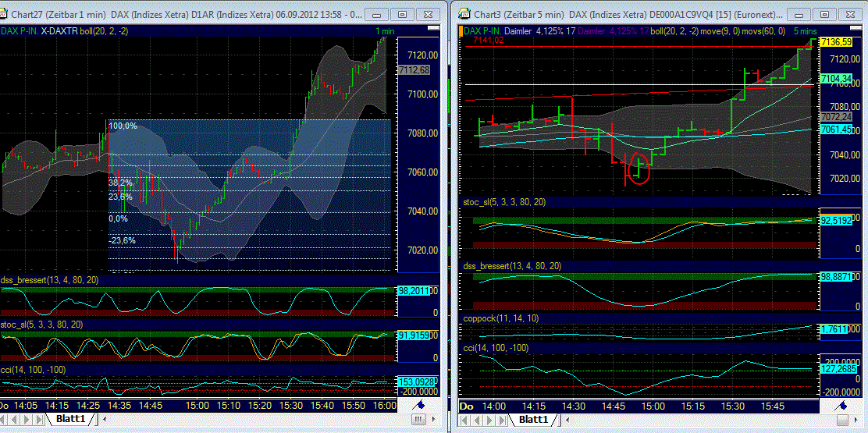The width and height of the screenshot is (868, 433).
Task: Click the red circled candle in Chart3
Action: click(639, 167)
